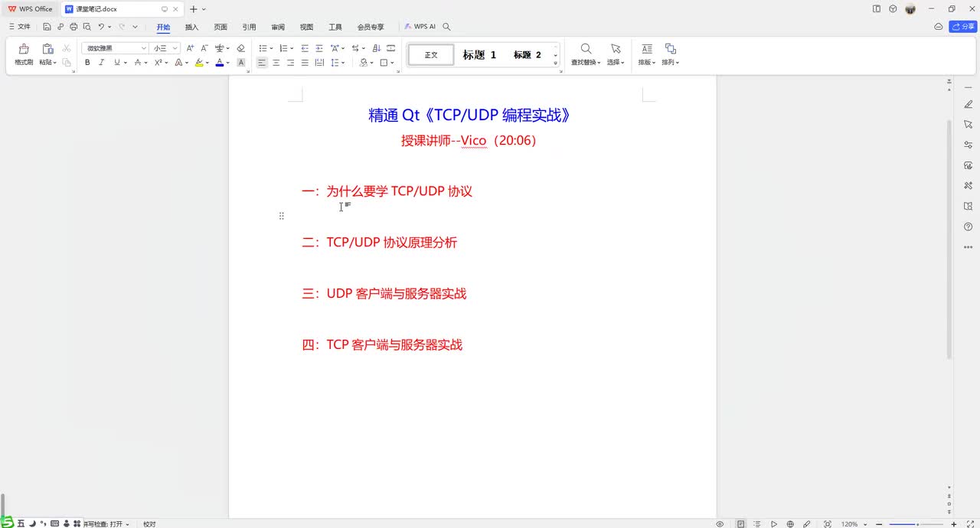Click the Print Preview icon
The image size is (980, 528).
[x=87, y=27]
